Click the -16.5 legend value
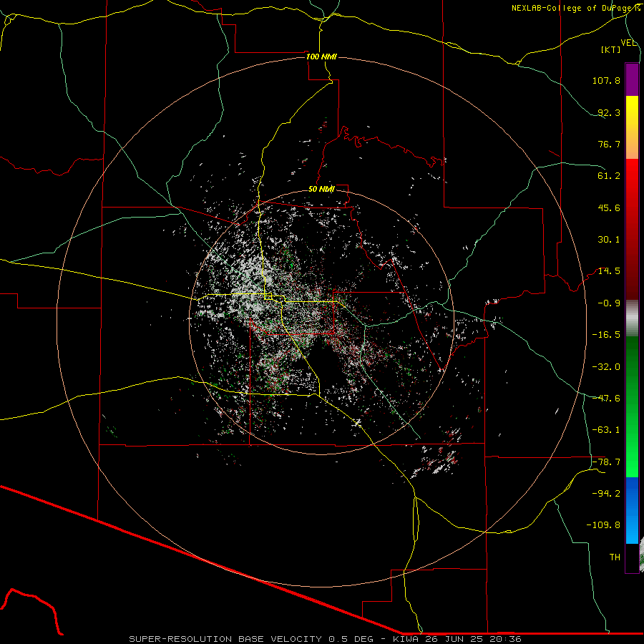 (x=606, y=335)
